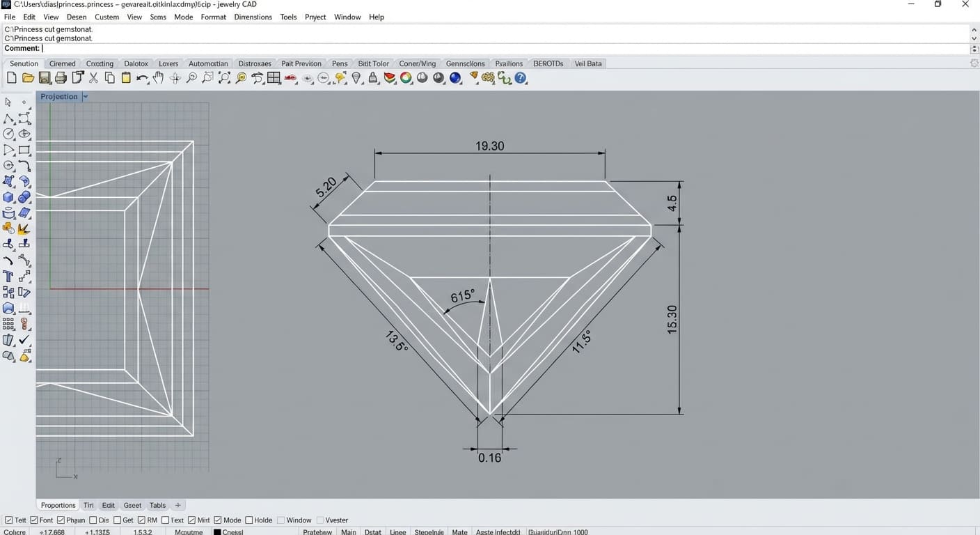Switch to the Dalotox toolbar tab
Image resolution: width=980 pixels, height=535 pixels.
point(136,63)
